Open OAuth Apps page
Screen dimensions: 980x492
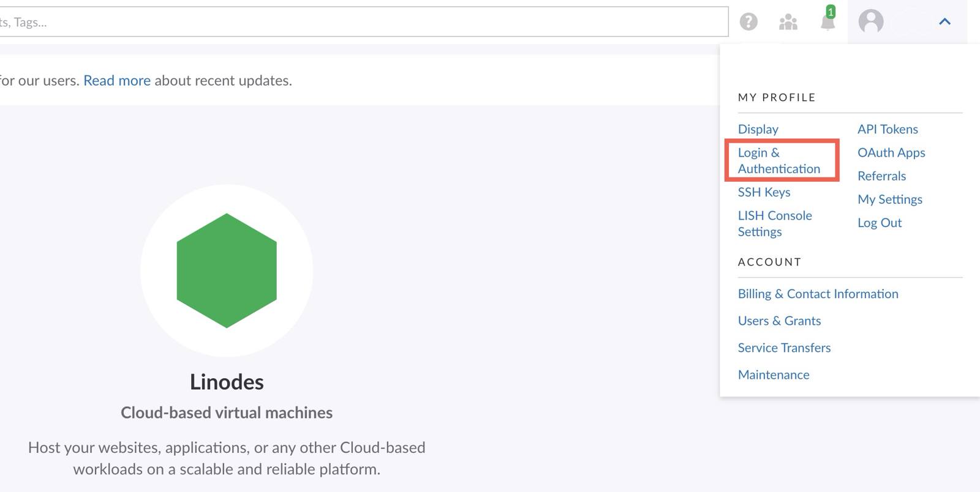click(891, 152)
